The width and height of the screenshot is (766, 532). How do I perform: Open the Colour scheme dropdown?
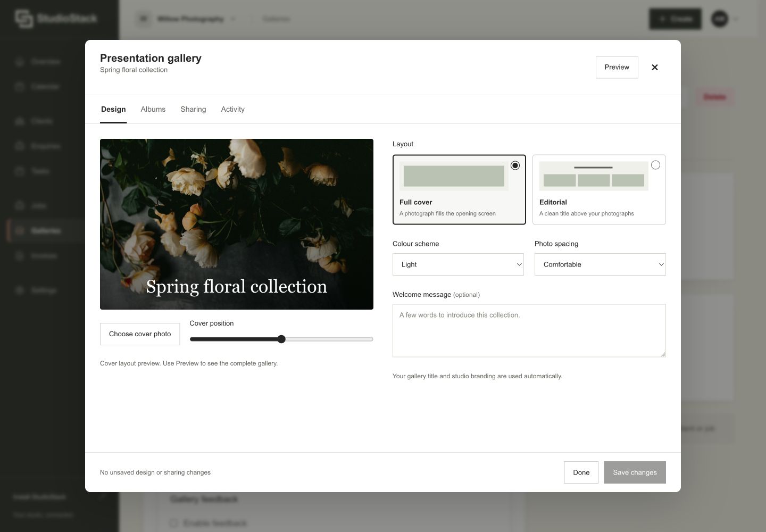click(x=458, y=264)
